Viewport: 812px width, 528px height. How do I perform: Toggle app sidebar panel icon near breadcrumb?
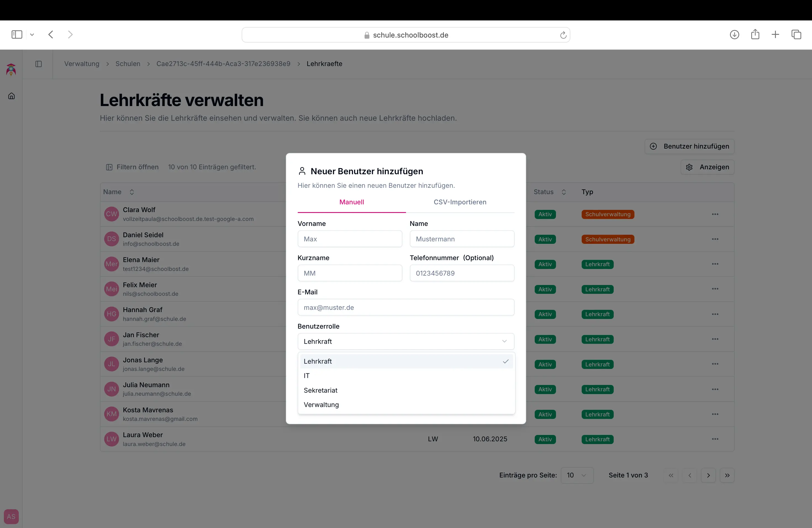39,64
